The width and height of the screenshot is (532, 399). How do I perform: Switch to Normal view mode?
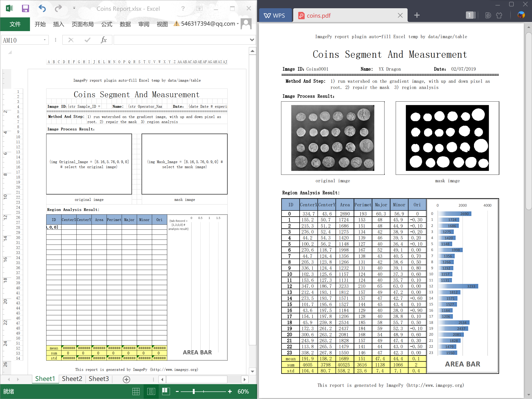pyautogui.click(x=136, y=391)
